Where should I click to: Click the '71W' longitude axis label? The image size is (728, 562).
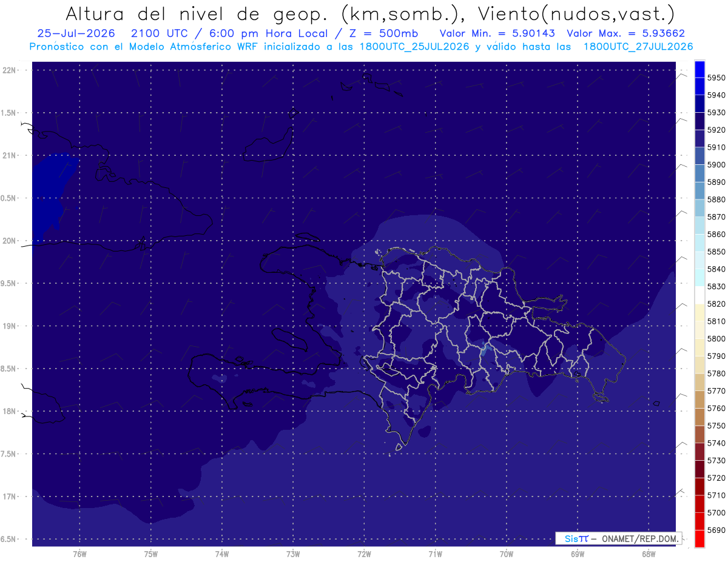coord(435,554)
